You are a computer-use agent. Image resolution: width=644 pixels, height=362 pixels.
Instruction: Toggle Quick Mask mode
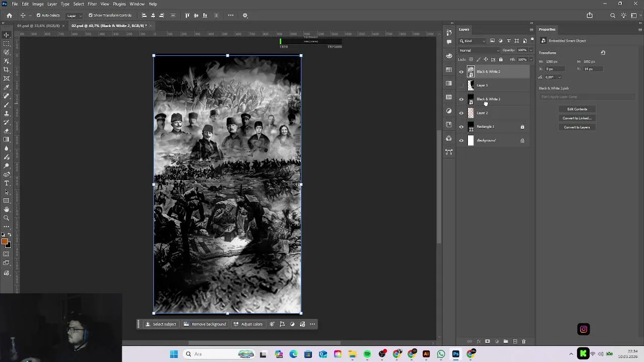pos(7,254)
